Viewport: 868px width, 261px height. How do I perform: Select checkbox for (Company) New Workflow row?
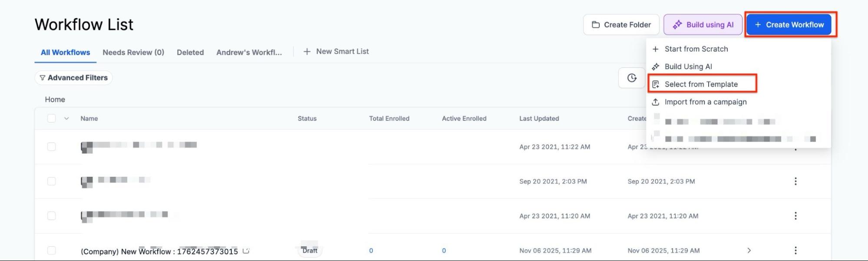pyautogui.click(x=52, y=251)
